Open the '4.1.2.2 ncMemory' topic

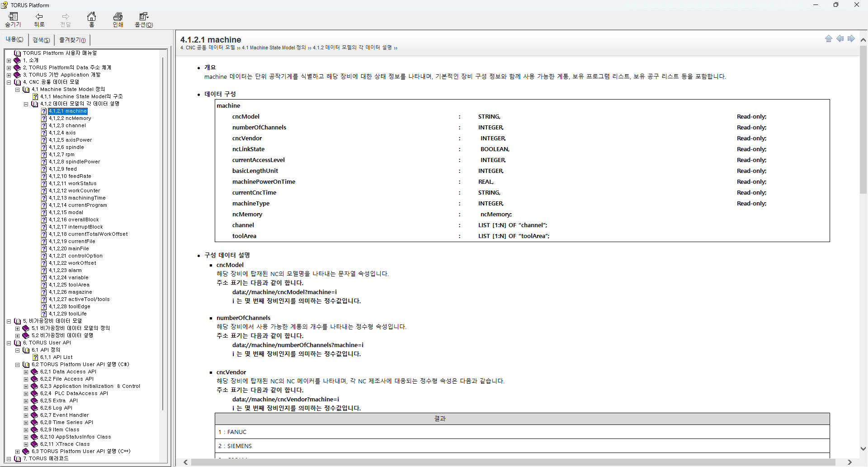(x=70, y=118)
